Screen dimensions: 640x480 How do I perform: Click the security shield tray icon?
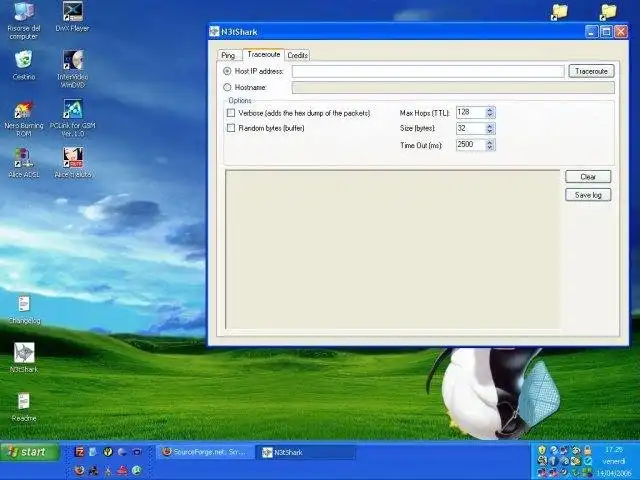[542, 450]
